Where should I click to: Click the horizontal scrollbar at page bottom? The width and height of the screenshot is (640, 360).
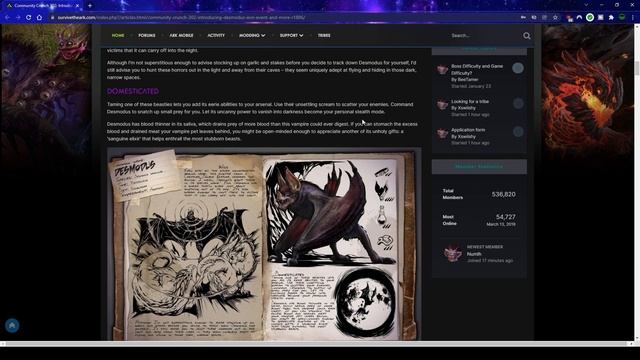tap(316, 344)
